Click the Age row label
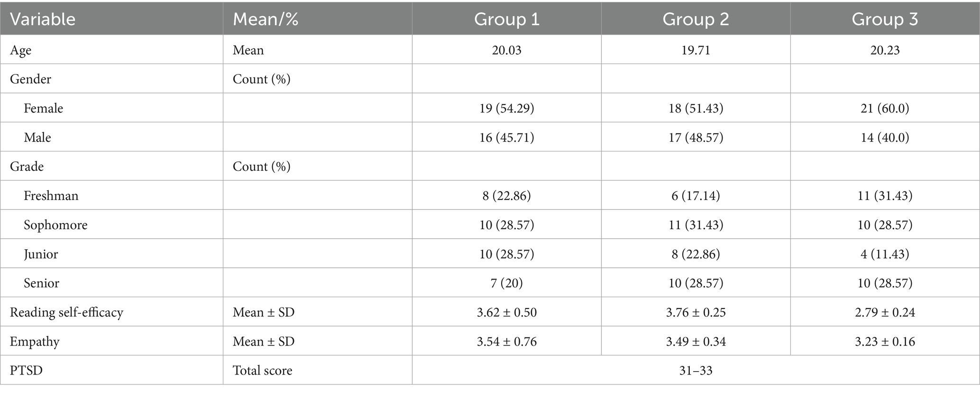Screen dimensions: 980x393 (21, 50)
